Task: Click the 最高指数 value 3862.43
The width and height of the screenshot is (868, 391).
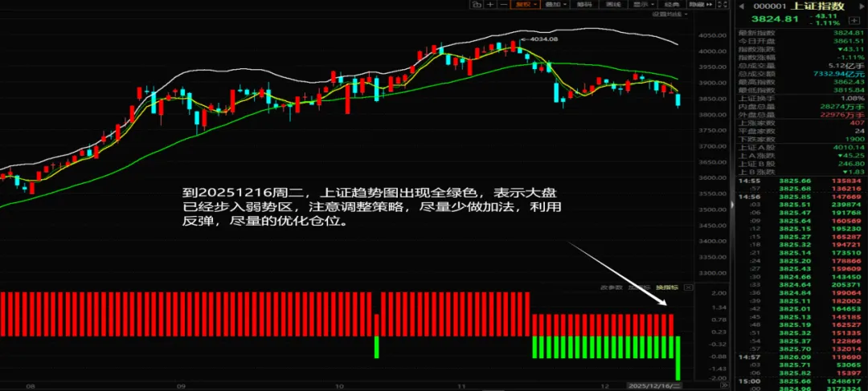Action: [x=850, y=81]
